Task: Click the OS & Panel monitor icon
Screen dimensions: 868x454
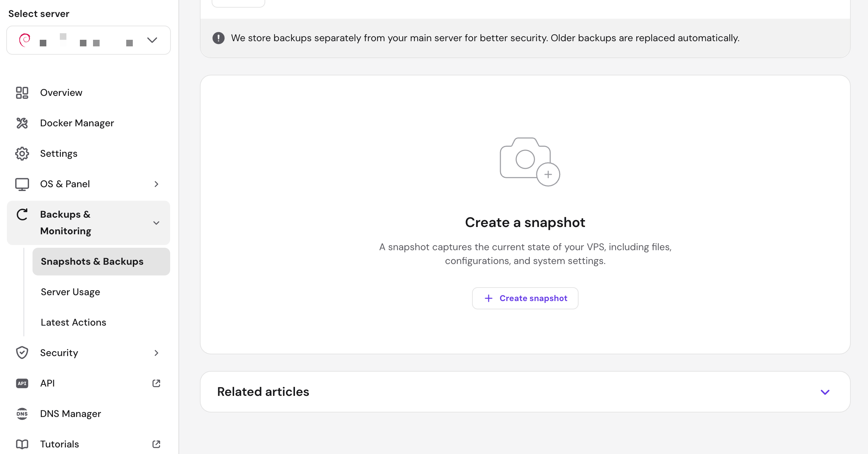Action: point(22,184)
